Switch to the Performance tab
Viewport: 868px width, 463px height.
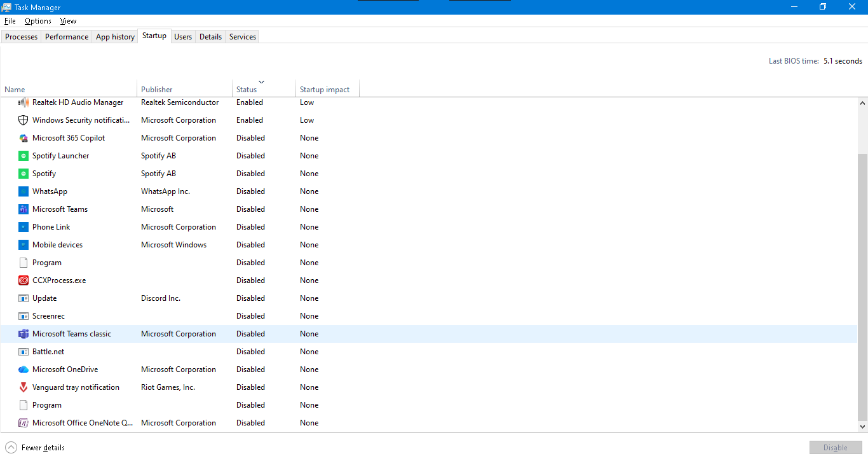pyautogui.click(x=67, y=37)
